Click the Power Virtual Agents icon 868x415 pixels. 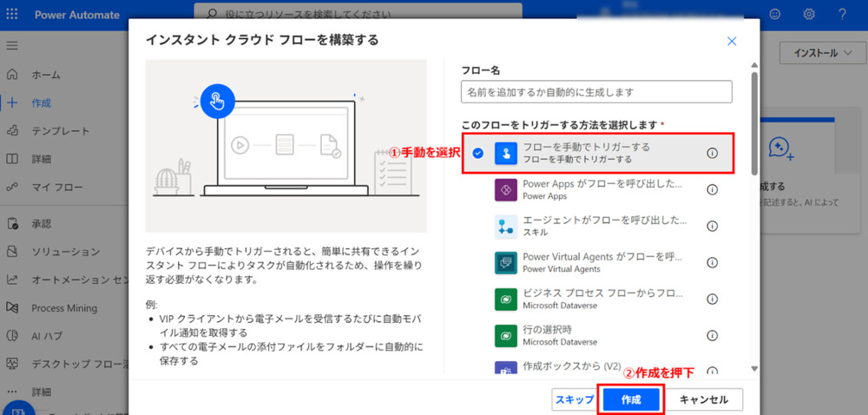pyautogui.click(x=506, y=263)
